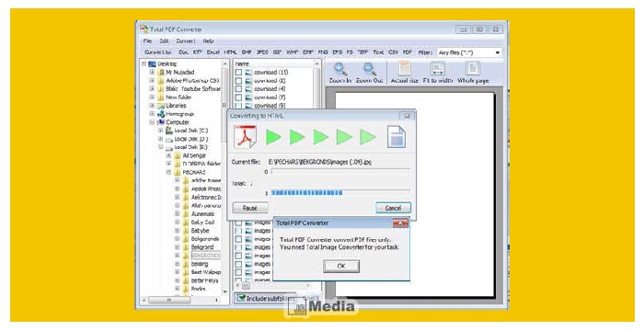This screenshot has width=644, height=331.
Task: Click the Bekgrond folder icon
Action: 186,246
